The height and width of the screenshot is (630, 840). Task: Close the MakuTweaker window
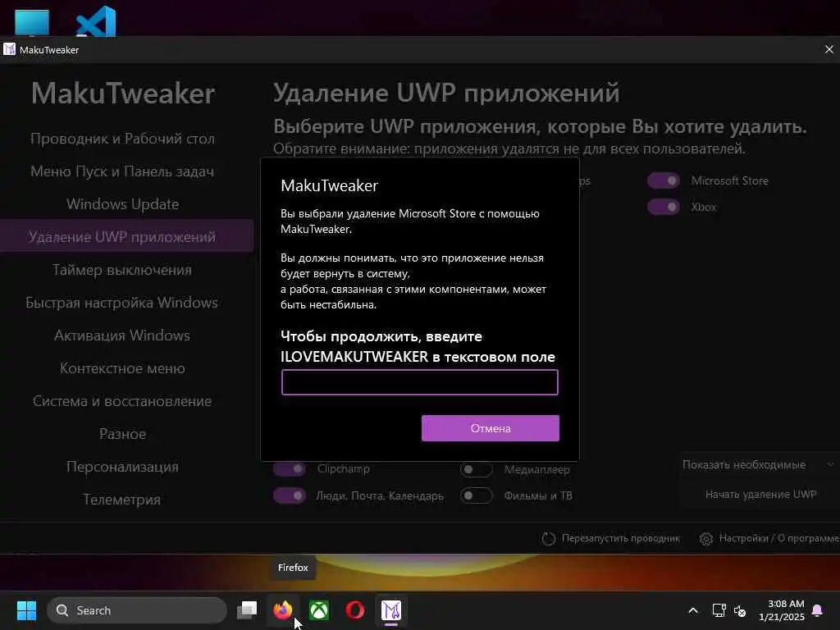click(x=829, y=49)
